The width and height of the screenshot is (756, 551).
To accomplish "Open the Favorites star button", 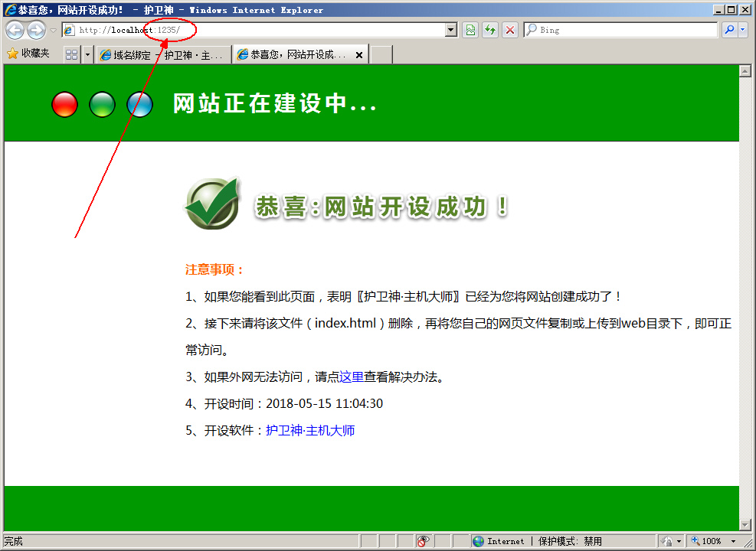I will (x=28, y=54).
